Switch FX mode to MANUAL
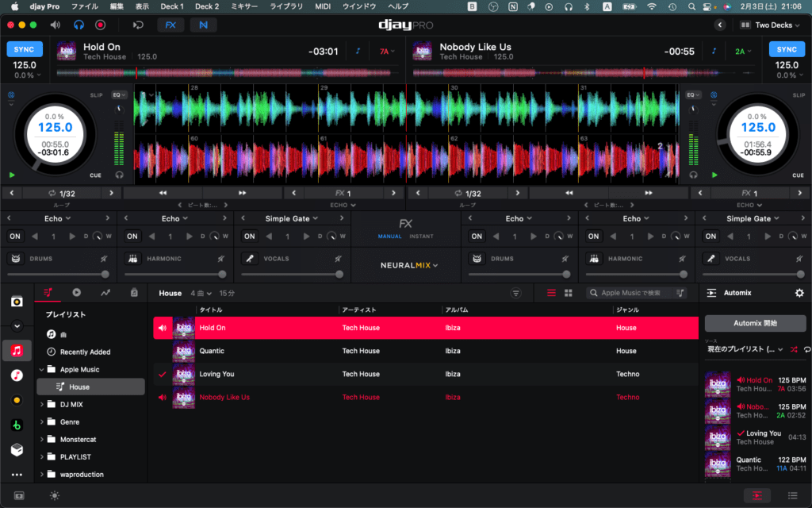 tap(389, 237)
